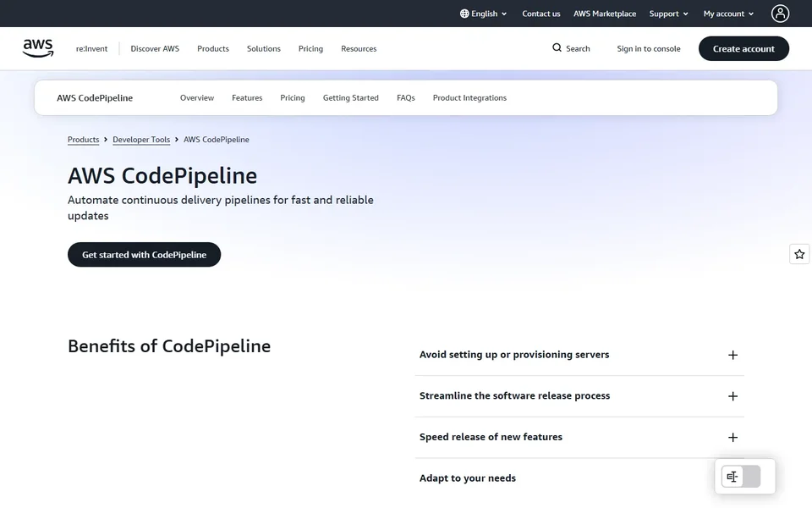
Task: Open the Product Integrations tab
Action: coord(469,97)
